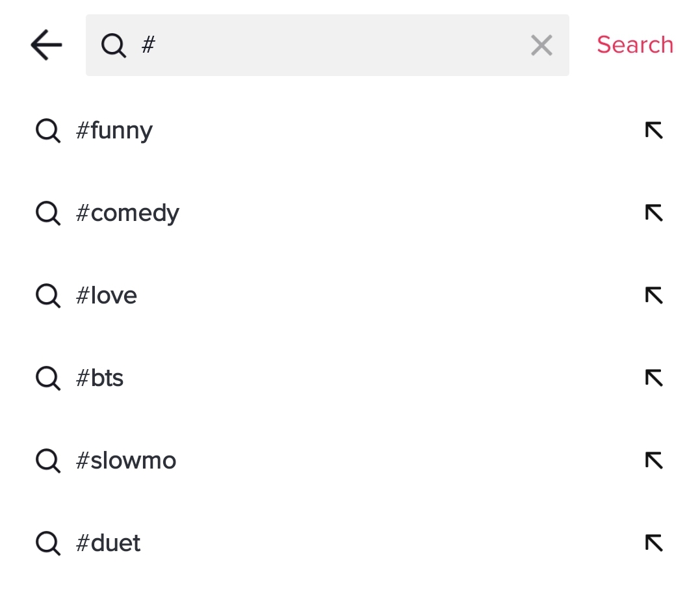Insert #comedy via its arrow icon

[x=654, y=213]
